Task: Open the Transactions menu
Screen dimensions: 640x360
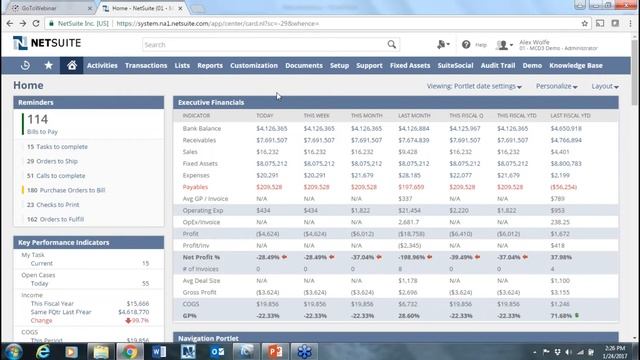Action: pos(146,65)
